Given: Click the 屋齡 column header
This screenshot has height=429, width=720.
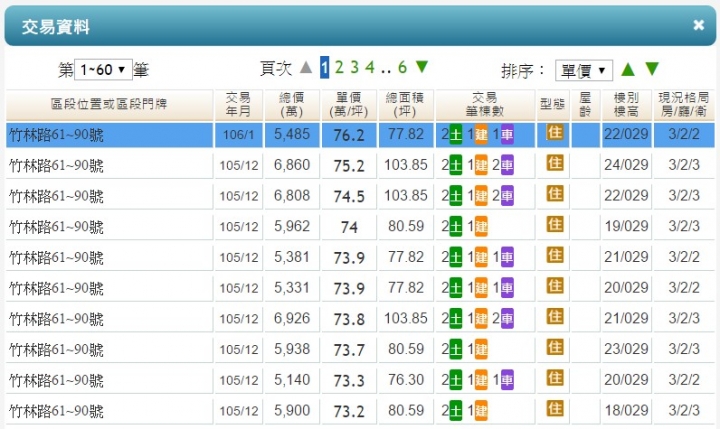Looking at the screenshot, I should (585, 104).
